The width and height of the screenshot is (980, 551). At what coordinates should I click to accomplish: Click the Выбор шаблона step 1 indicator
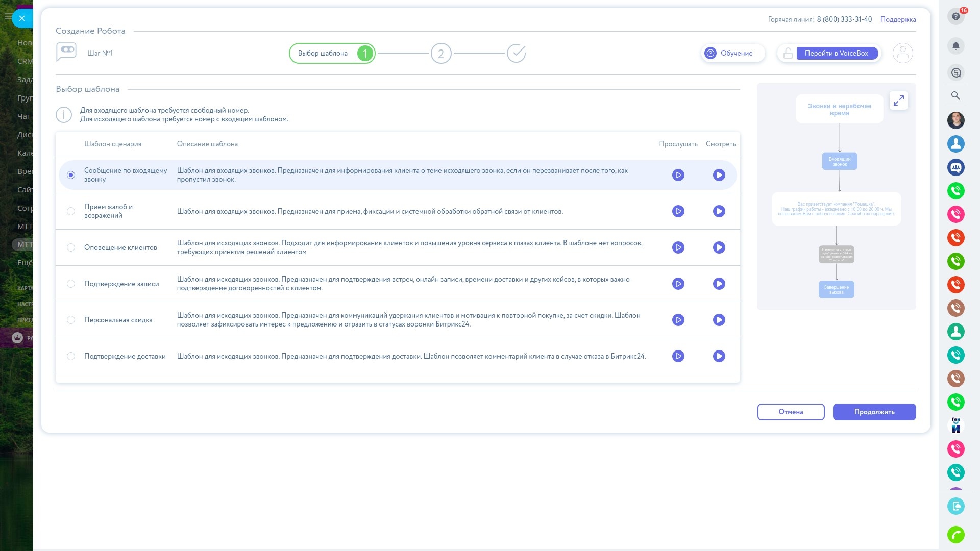(332, 53)
